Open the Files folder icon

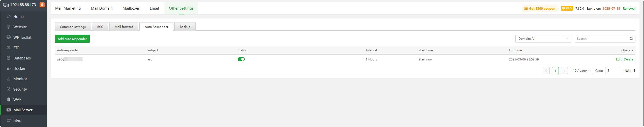coord(9,120)
